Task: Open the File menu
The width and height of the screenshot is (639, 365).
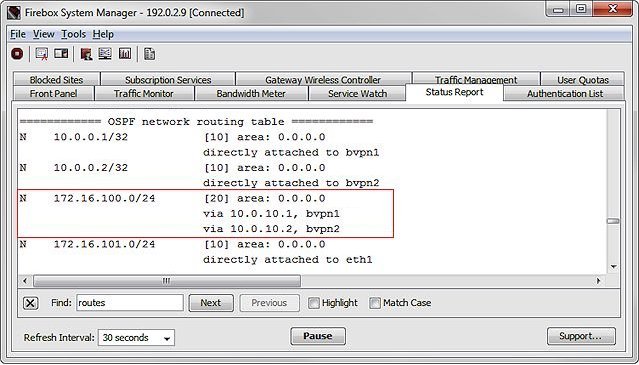Action: (18, 34)
